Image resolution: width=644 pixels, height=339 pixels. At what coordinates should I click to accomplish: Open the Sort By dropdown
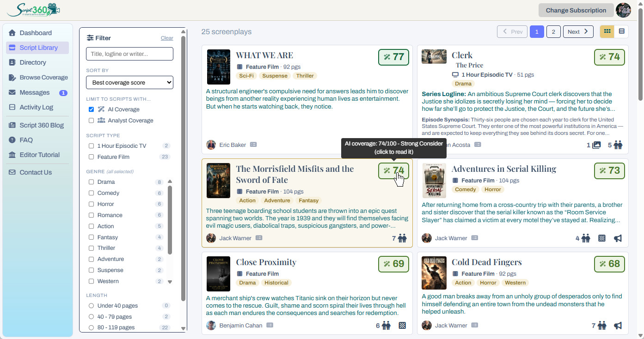coord(129,82)
